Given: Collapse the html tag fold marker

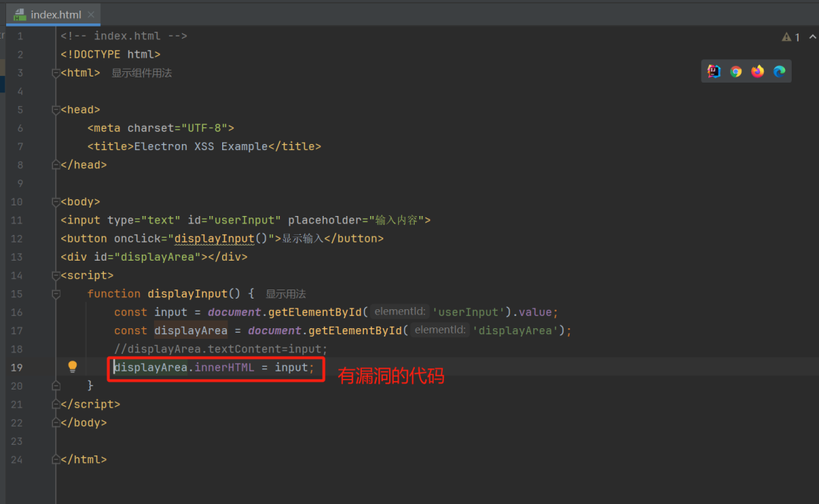Looking at the screenshot, I should point(56,73).
